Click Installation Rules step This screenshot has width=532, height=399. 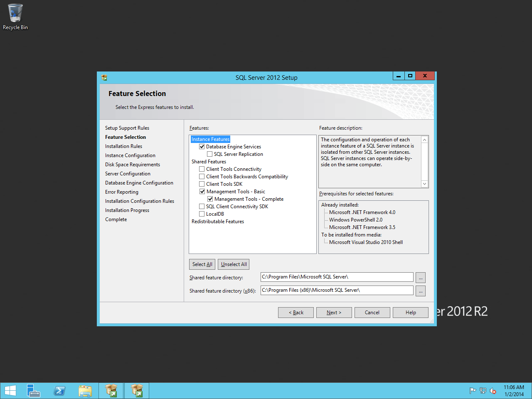point(123,146)
